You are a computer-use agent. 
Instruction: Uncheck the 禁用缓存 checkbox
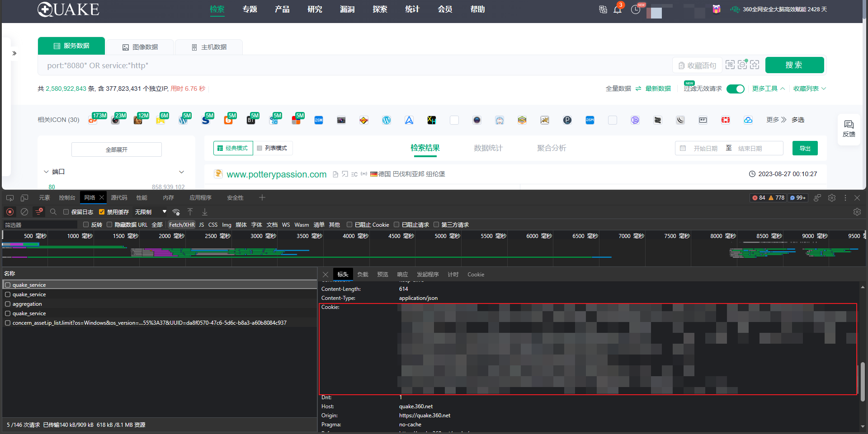coord(102,212)
